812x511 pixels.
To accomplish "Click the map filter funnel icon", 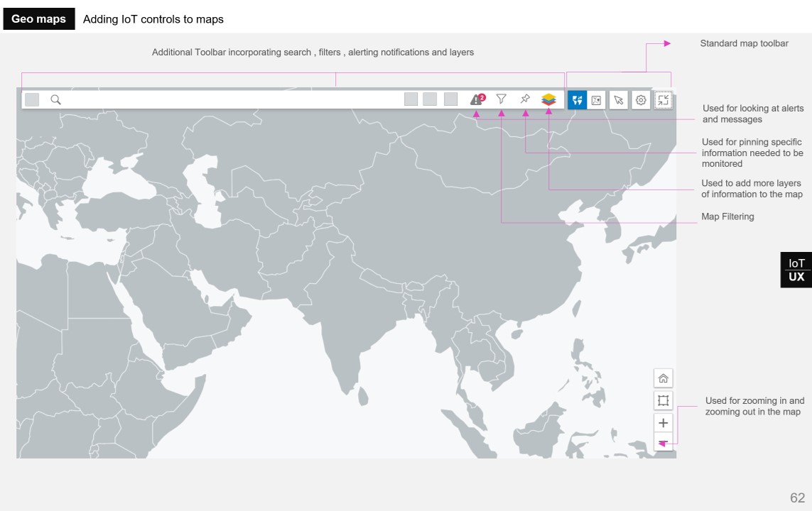I will (x=502, y=99).
